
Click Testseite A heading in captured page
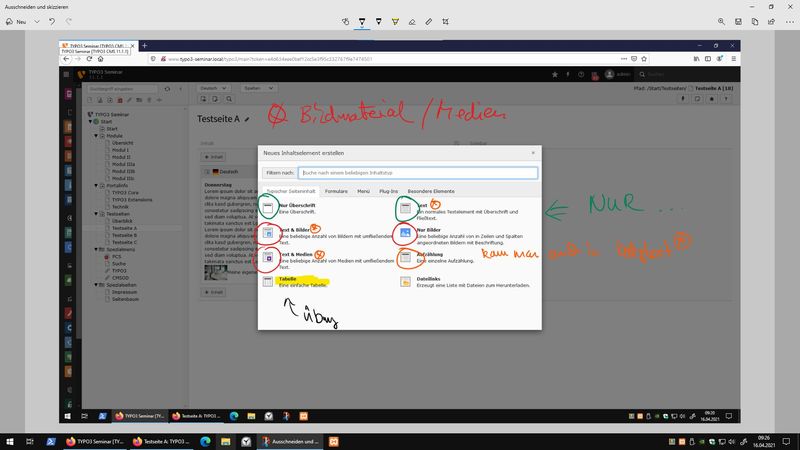pyautogui.click(x=218, y=119)
